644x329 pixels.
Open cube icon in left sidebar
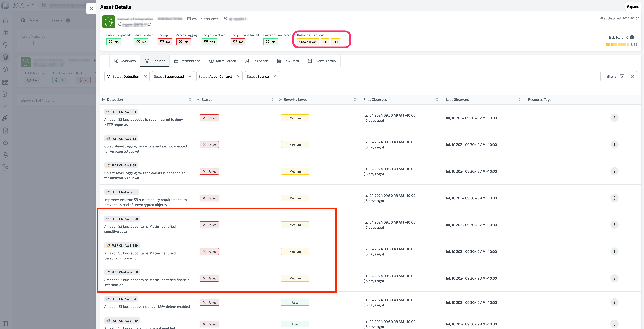click(5, 70)
